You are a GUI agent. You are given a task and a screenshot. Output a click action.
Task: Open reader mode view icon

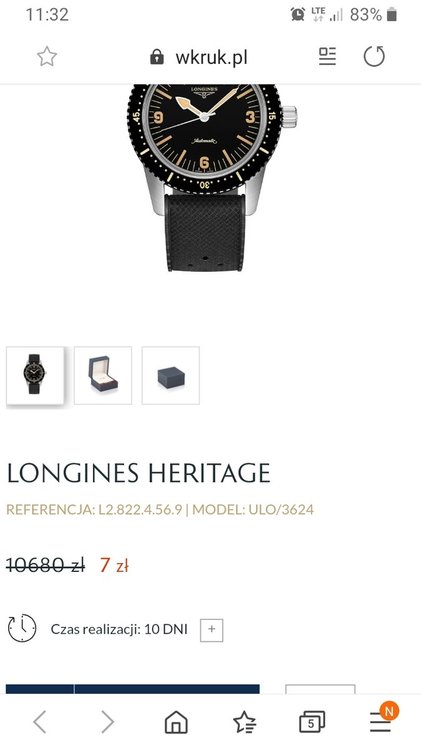pyautogui.click(x=328, y=56)
